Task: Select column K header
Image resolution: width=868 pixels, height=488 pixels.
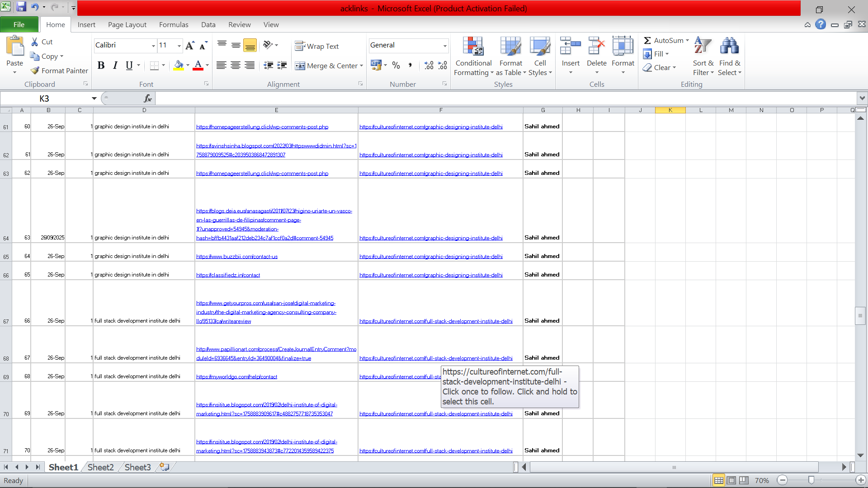Action: click(x=670, y=110)
